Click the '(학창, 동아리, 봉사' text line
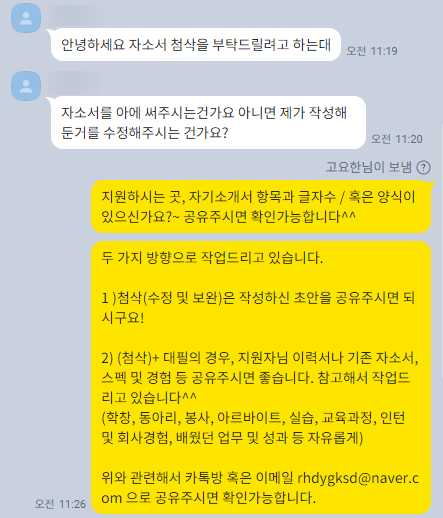Image resolution: width=443 pixels, height=518 pixels. [x=253, y=418]
